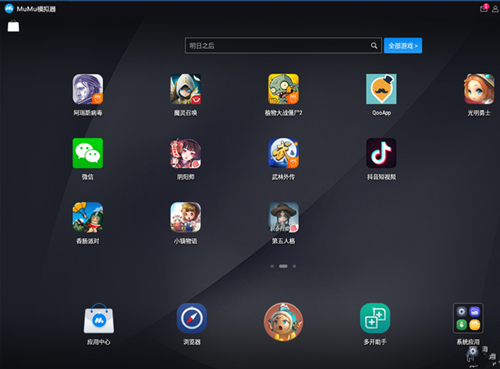This screenshot has height=369, width=500.
Task: Open the notification gift icon with badge
Action: (484, 8)
